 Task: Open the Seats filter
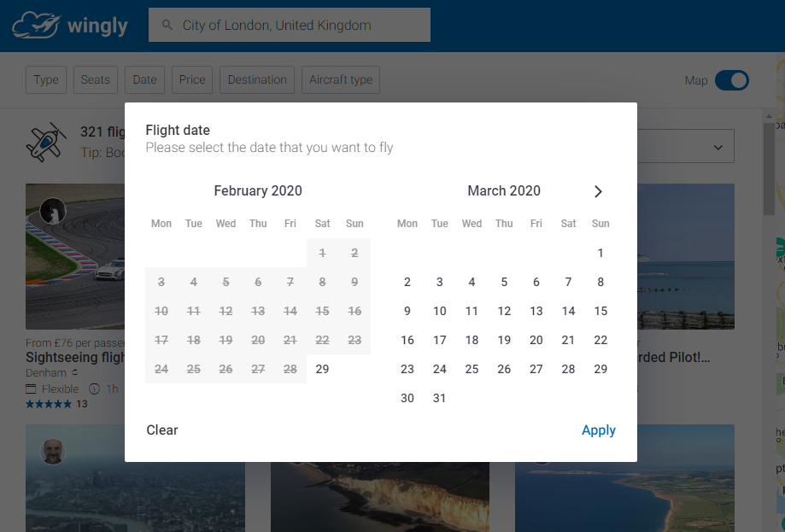pos(95,79)
